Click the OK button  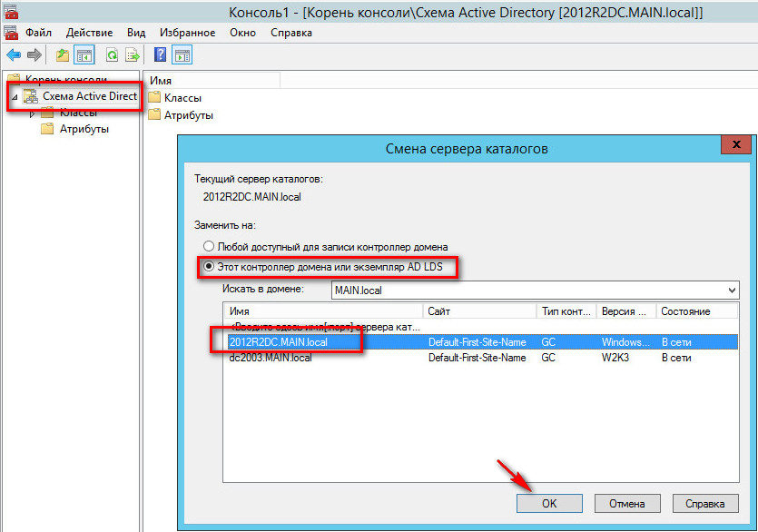click(x=549, y=504)
